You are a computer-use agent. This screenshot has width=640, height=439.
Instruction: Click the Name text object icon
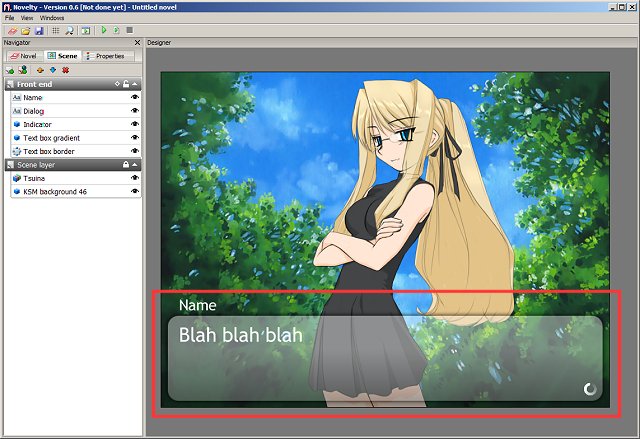click(x=17, y=98)
